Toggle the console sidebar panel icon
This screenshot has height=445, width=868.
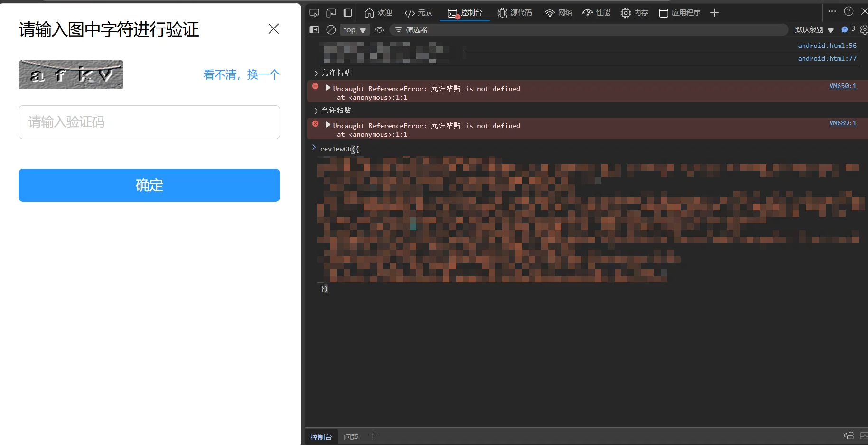(315, 30)
